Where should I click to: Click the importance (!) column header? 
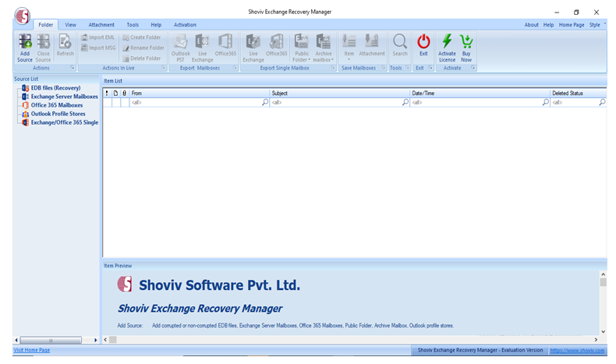pos(107,93)
